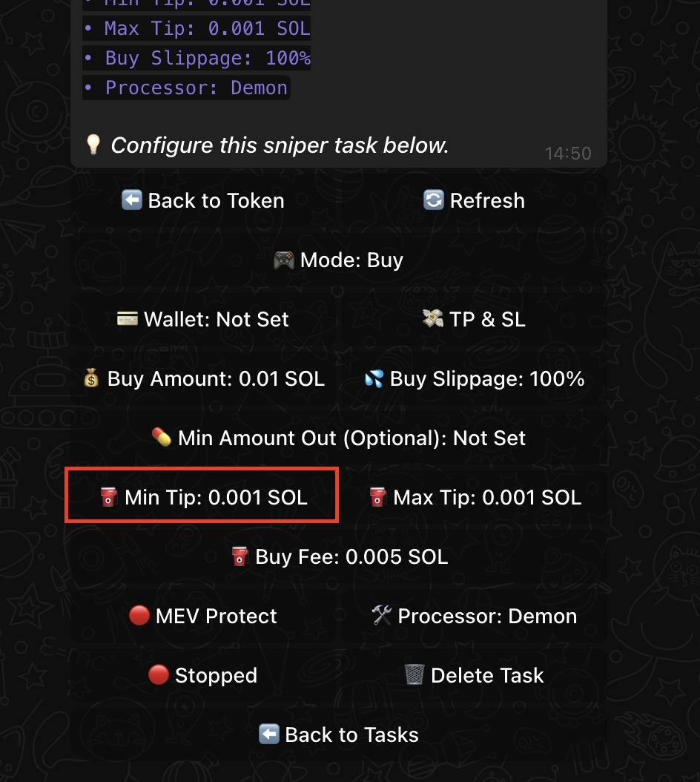Click the tools icon beside Processor
This screenshot has height=782, width=700.
point(381,616)
